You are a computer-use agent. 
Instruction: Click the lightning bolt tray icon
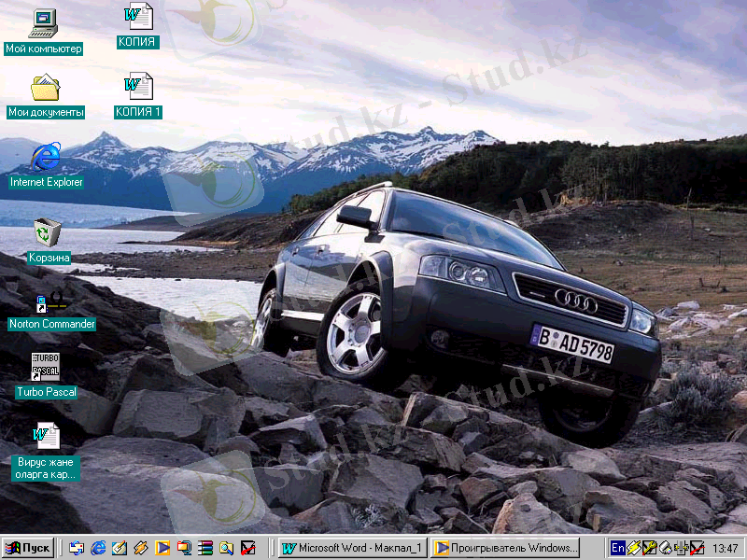pyautogui.click(x=633, y=548)
